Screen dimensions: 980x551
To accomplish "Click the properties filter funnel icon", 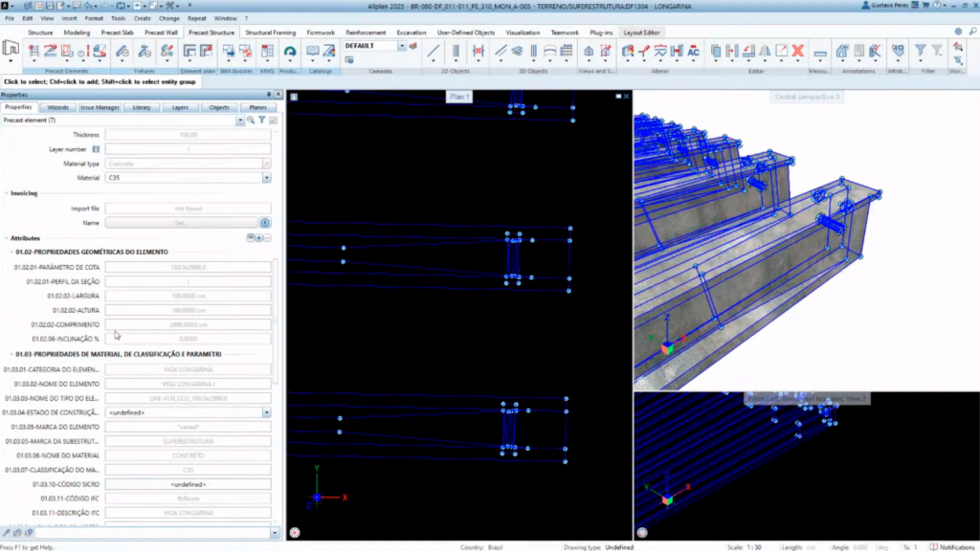I will [262, 120].
